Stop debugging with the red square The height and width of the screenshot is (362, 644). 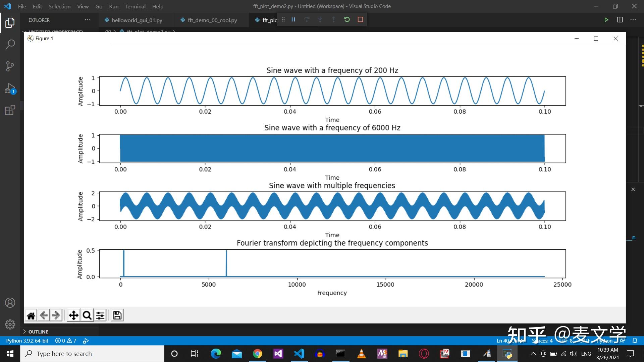[x=360, y=20]
